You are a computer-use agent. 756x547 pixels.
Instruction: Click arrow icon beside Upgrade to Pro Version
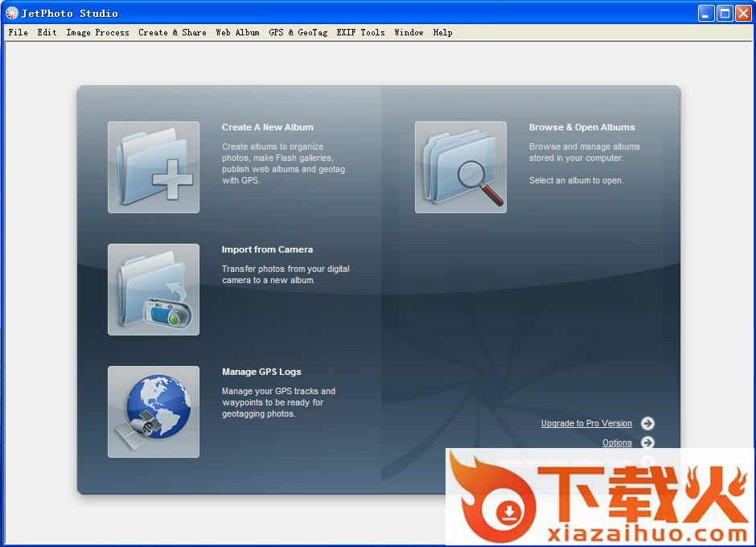pyautogui.click(x=647, y=423)
